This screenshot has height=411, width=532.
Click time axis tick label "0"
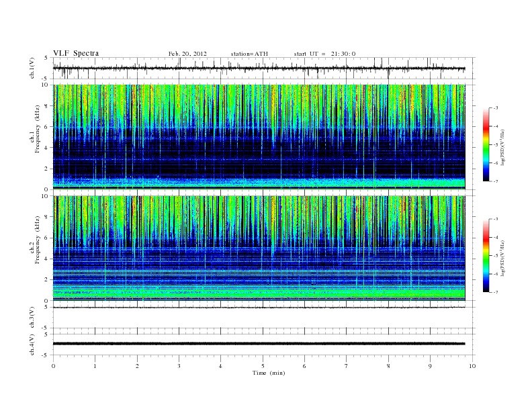click(x=53, y=366)
